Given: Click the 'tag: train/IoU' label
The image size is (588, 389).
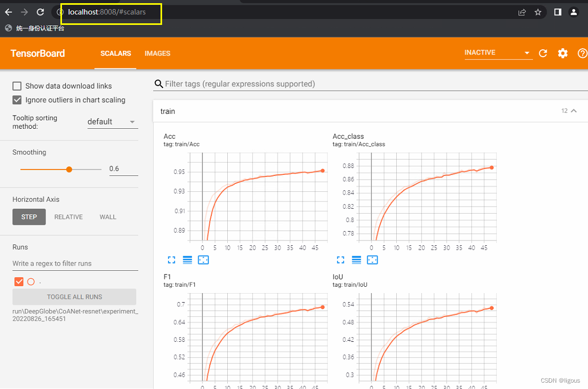Looking at the screenshot, I should [x=350, y=285].
